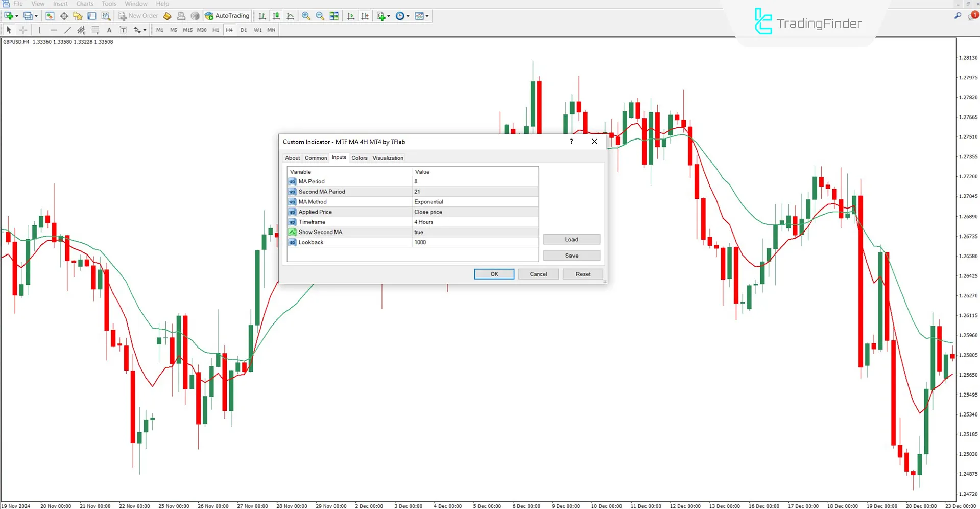Select the Crosshair tool

(23, 30)
